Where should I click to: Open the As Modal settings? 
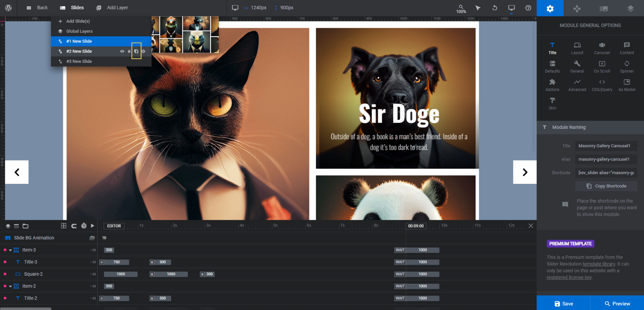pos(627,85)
